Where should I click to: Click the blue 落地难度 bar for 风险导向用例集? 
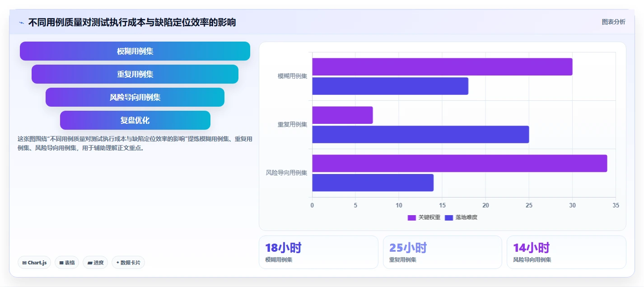(373, 183)
